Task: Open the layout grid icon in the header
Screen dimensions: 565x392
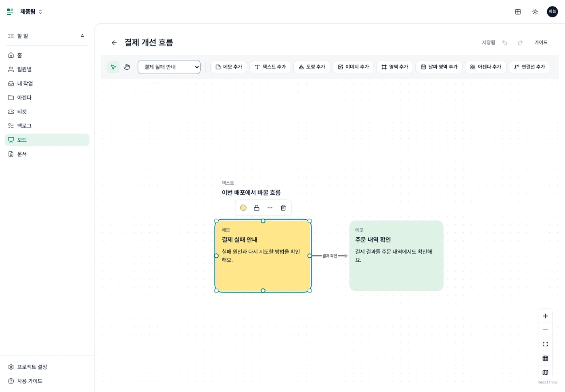Action: click(518, 12)
